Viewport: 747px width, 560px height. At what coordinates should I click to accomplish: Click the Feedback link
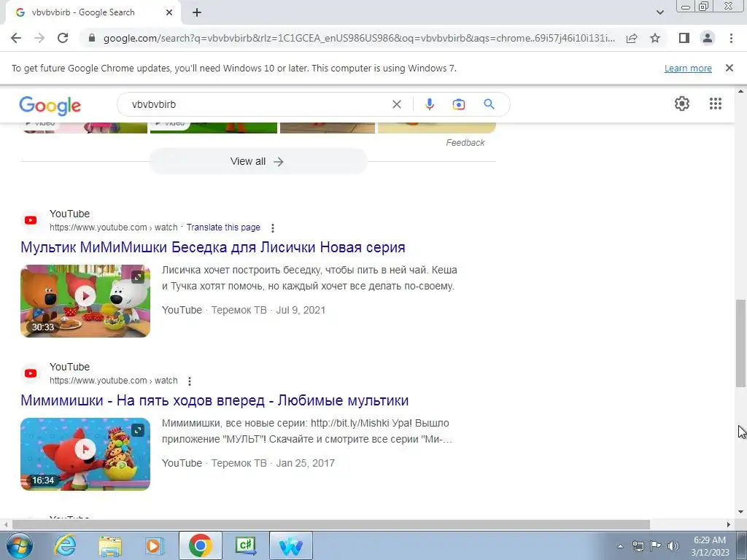click(465, 143)
